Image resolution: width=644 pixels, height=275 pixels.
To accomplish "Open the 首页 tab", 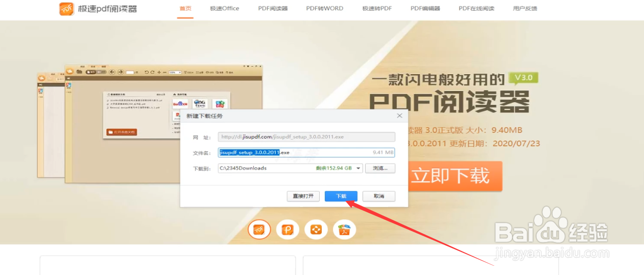I will pyautogui.click(x=185, y=9).
